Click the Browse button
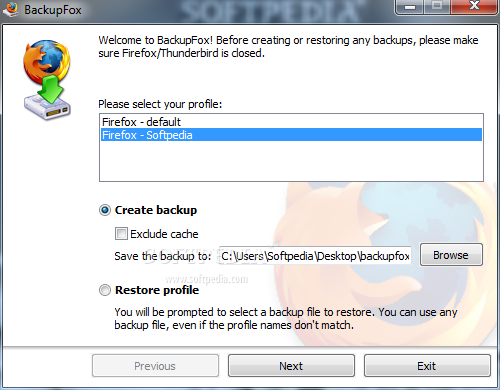This screenshot has height=390, width=500. click(451, 255)
